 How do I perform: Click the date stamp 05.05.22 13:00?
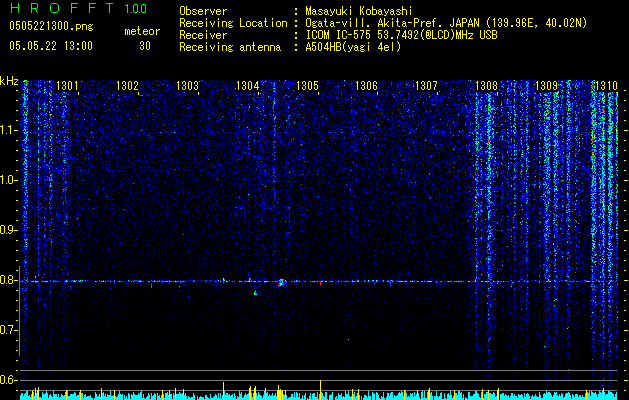click(x=51, y=46)
